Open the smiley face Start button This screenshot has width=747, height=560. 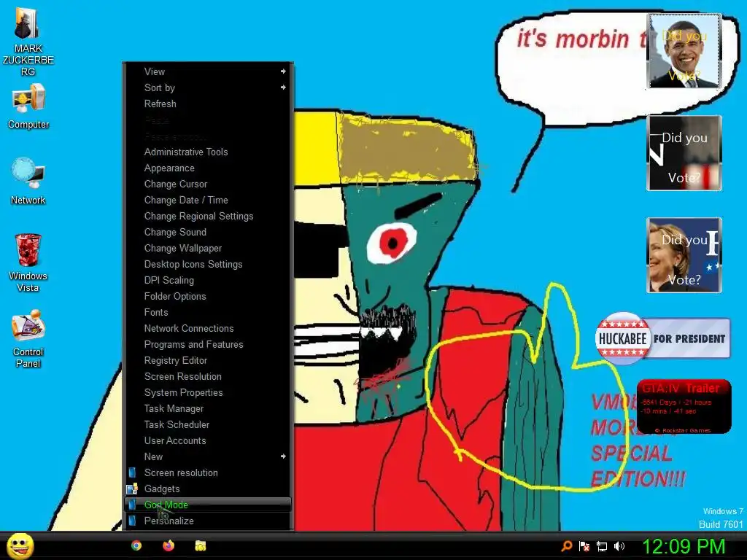tap(20, 545)
